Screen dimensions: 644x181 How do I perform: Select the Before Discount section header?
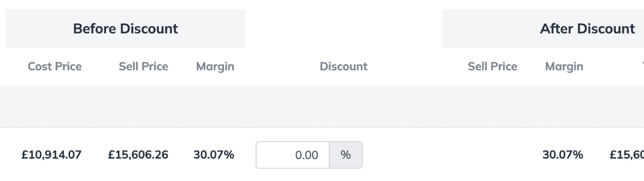pos(125,29)
